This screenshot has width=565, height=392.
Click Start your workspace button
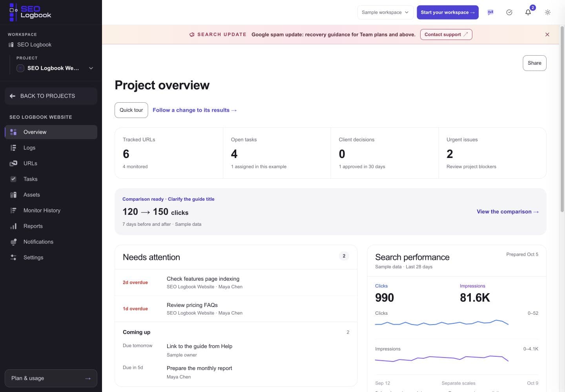pyautogui.click(x=448, y=12)
